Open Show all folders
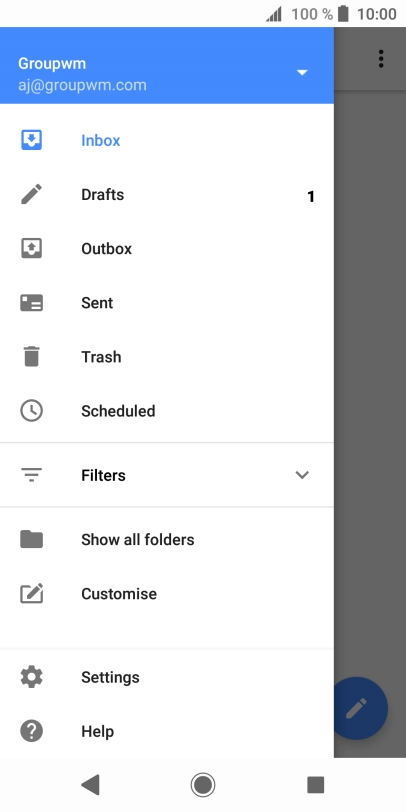406x812 pixels. click(167, 540)
